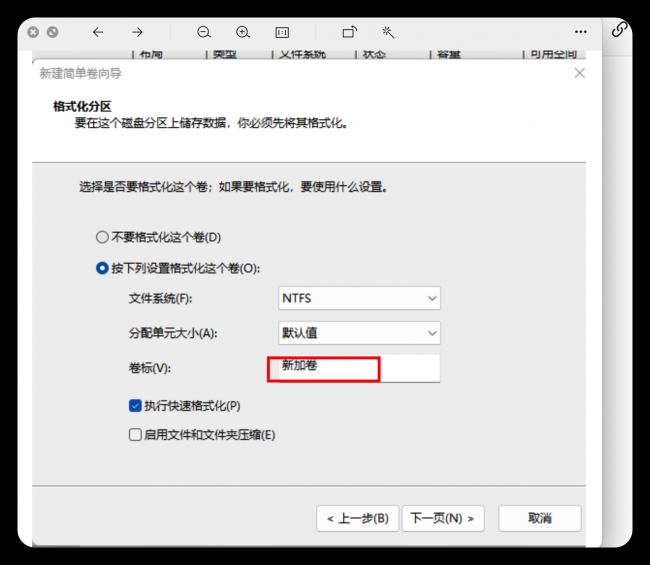Click the gray close circle in viewer toolbar
Viewport: 650px width, 565px height.
click(33, 32)
